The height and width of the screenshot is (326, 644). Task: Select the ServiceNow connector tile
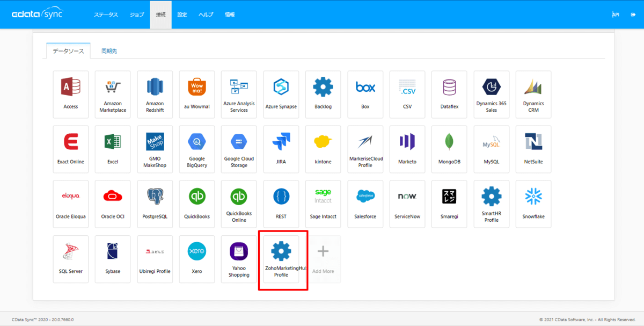[x=407, y=204]
